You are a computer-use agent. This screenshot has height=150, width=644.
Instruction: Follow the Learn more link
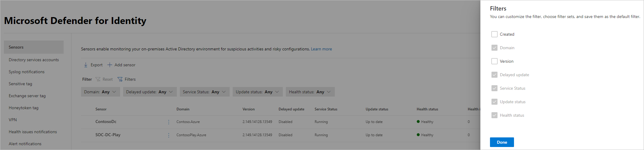321,49
